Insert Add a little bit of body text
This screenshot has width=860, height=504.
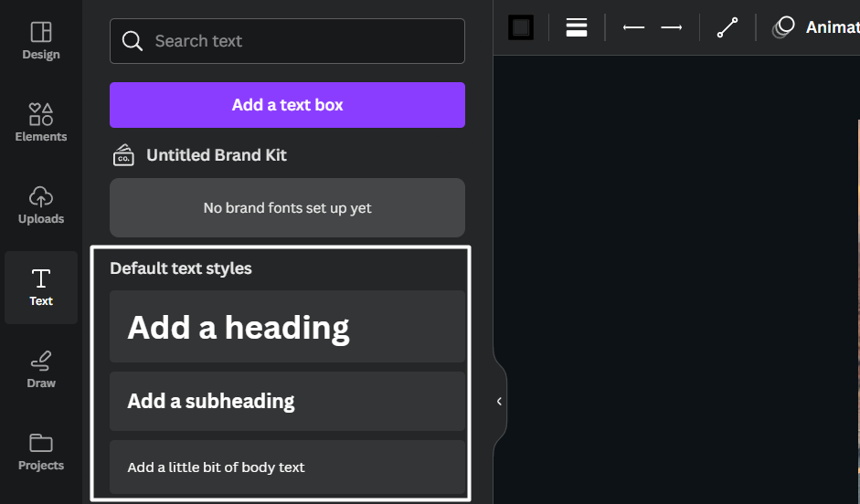[287, 467]
